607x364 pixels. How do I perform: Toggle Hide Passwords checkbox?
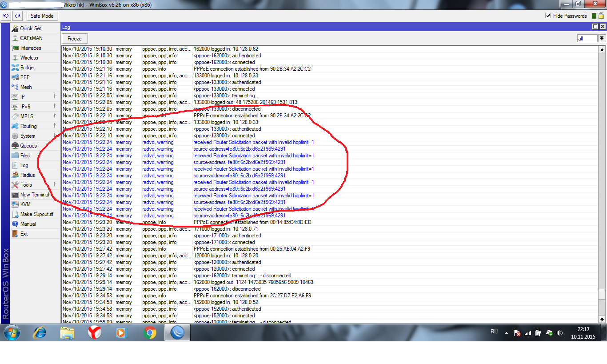[x=548, y=16]
